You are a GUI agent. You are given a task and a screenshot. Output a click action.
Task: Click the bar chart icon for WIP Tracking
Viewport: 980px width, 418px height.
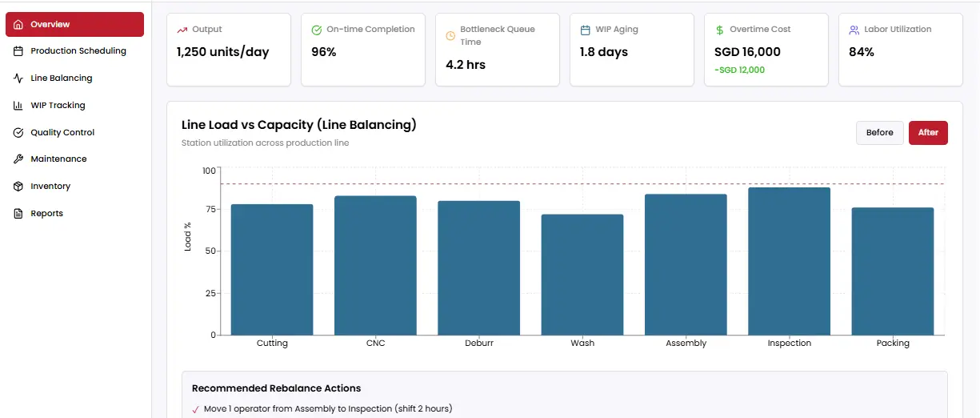[18, 106]
